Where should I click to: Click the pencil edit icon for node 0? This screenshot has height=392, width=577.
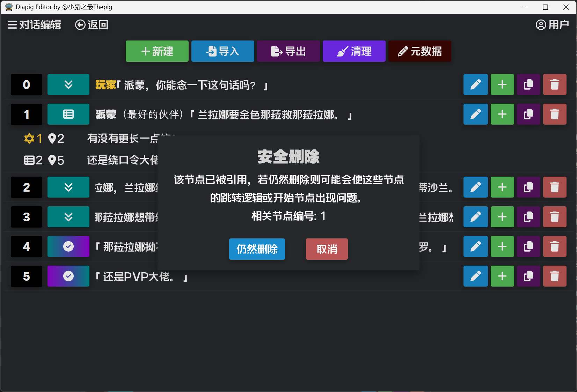click(475, 84)
